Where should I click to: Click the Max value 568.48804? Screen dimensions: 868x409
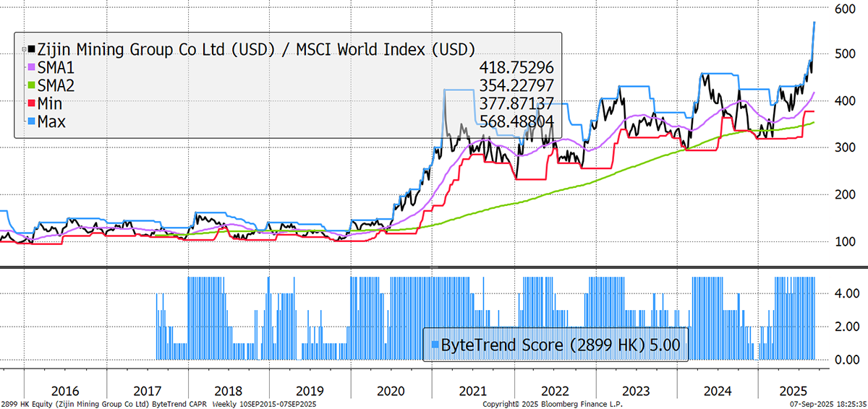tap(516, 122)
